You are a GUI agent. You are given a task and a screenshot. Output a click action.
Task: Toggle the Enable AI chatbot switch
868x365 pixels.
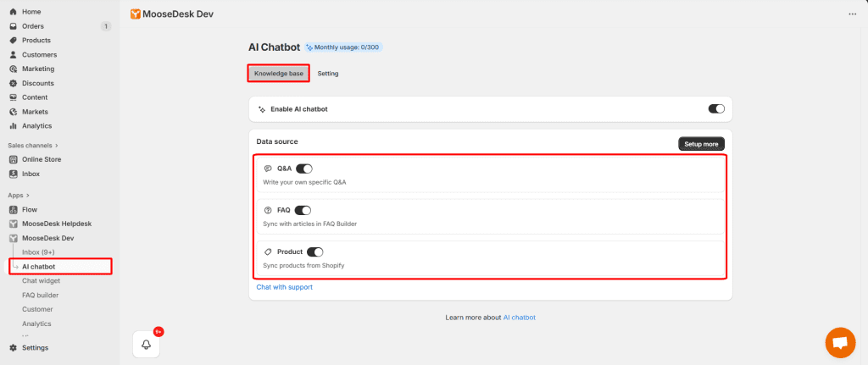(716, 109)
